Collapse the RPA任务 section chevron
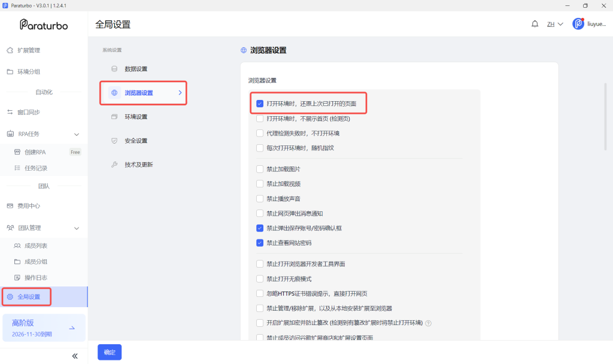 point(77,135)
